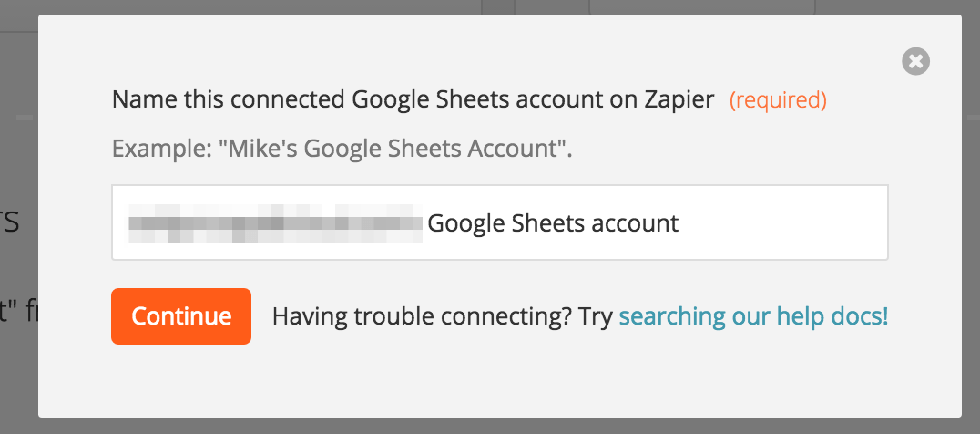Click the orange "(required)" label

coord(778,99)
